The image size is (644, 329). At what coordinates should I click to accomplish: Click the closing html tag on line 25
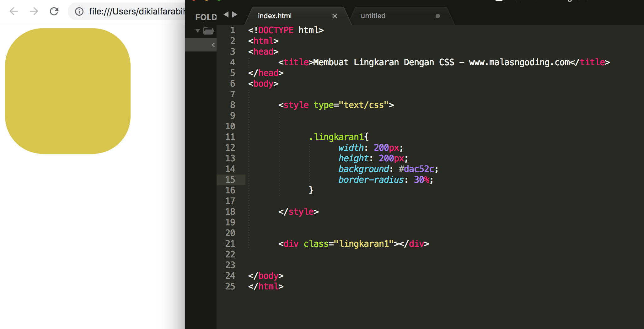(x=266, y=286)
